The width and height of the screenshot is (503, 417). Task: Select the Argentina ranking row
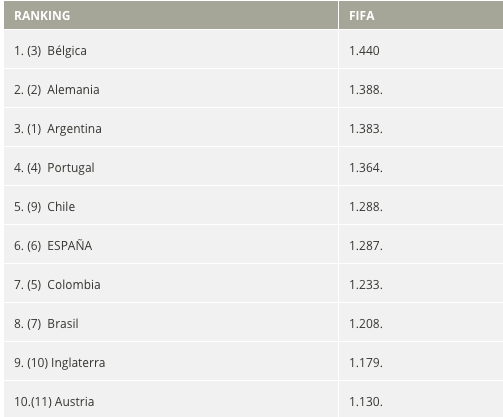(x=171, y=127)
